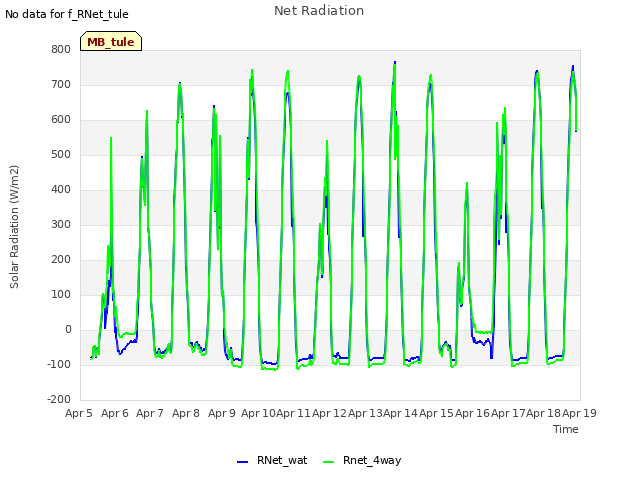Select the Net Radiation chart title

click(x=319, y=11)
